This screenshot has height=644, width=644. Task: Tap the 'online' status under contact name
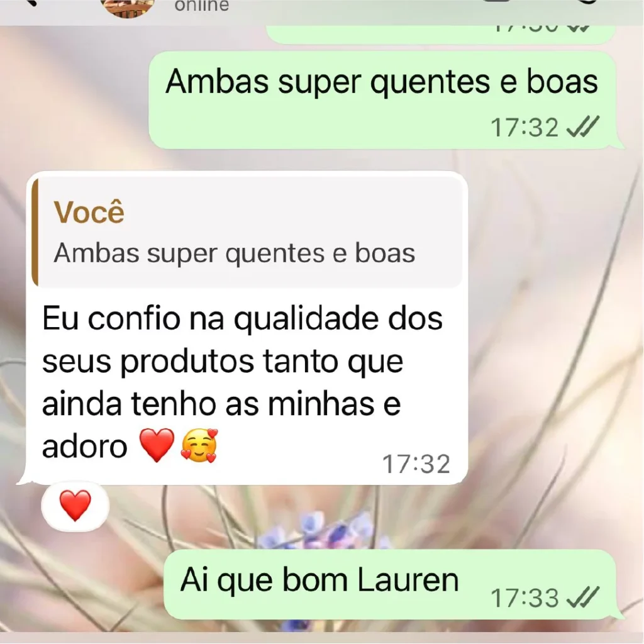coord(202,6)
